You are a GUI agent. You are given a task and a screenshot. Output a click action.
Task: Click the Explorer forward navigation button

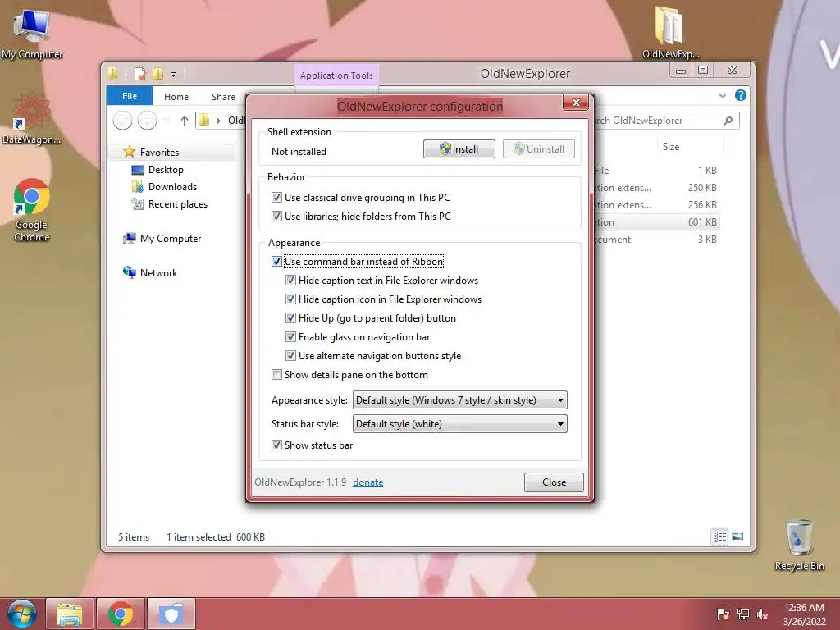tap(148, 121)
